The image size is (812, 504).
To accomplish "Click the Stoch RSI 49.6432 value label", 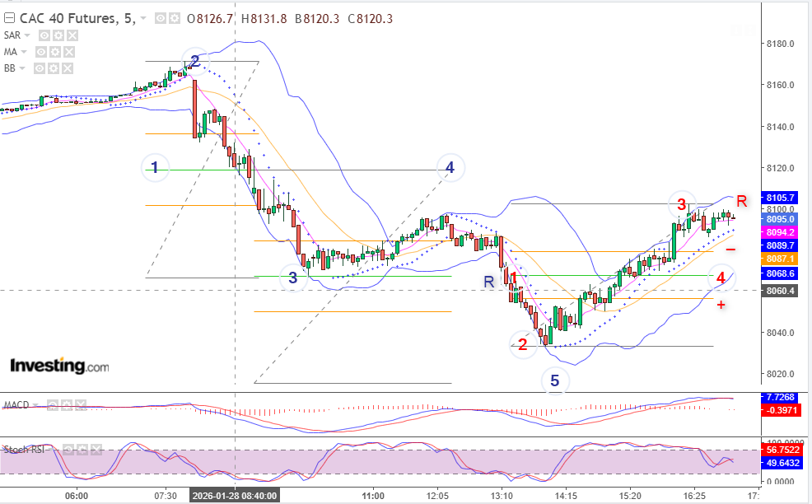I will [x=782, y=463].
